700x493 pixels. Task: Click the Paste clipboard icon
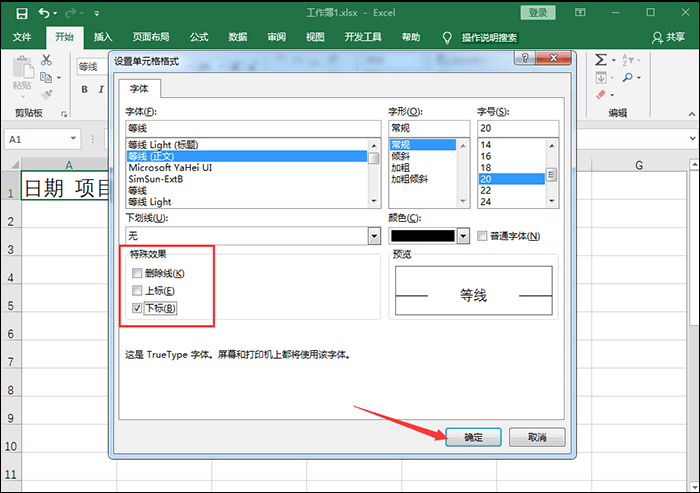tap(23, 67)
